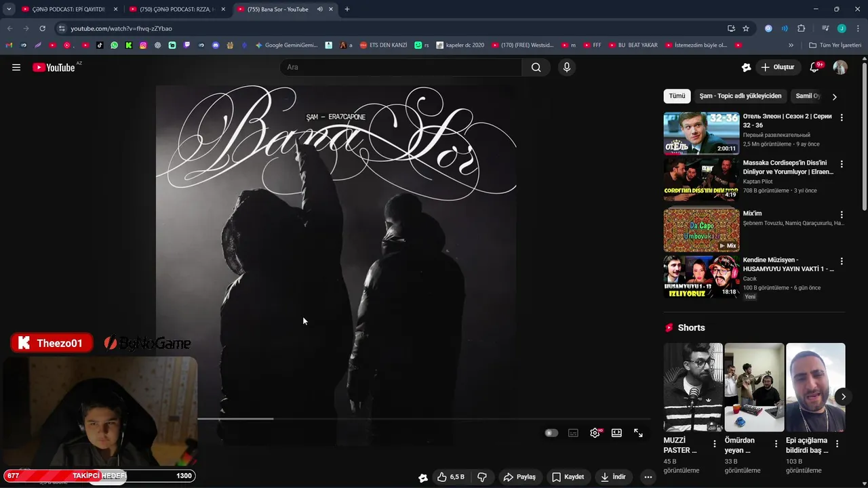This screenshot has height=488, width=868.
Task: Click the İndir download button
Action: 613,477
